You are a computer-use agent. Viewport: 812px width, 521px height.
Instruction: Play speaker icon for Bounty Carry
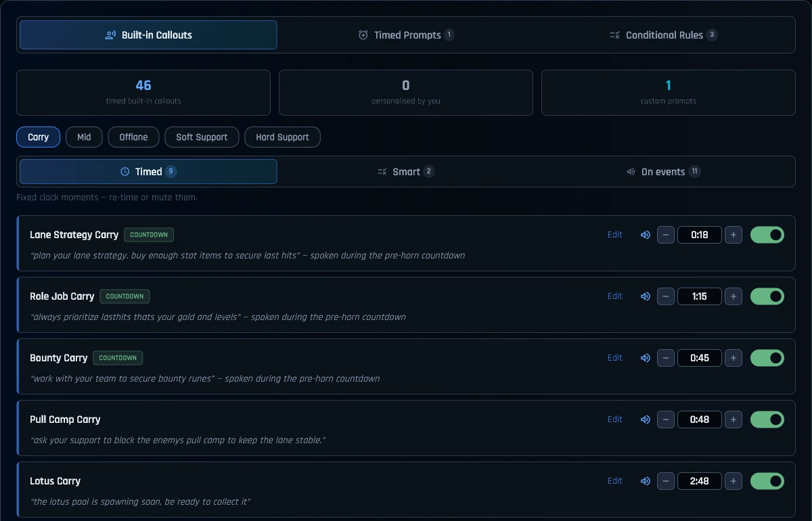(x=645, y=358)
